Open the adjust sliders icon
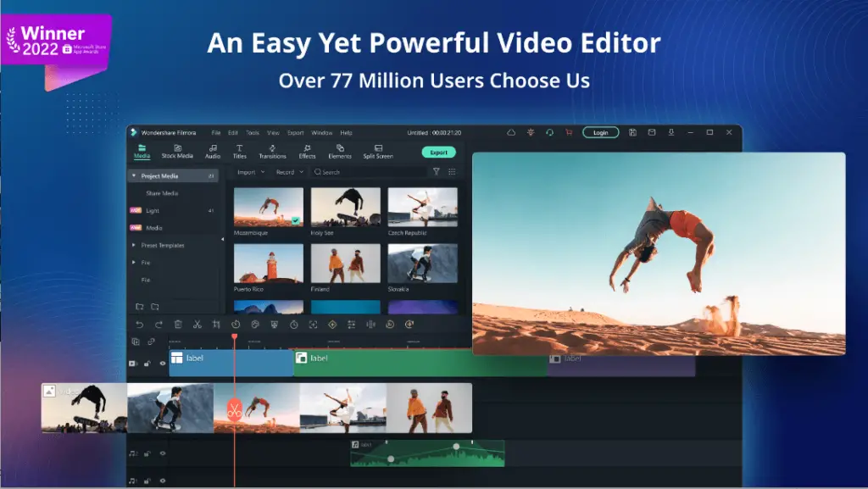The width and height of the screenshot is (868, 489). [x=352, y=325]
